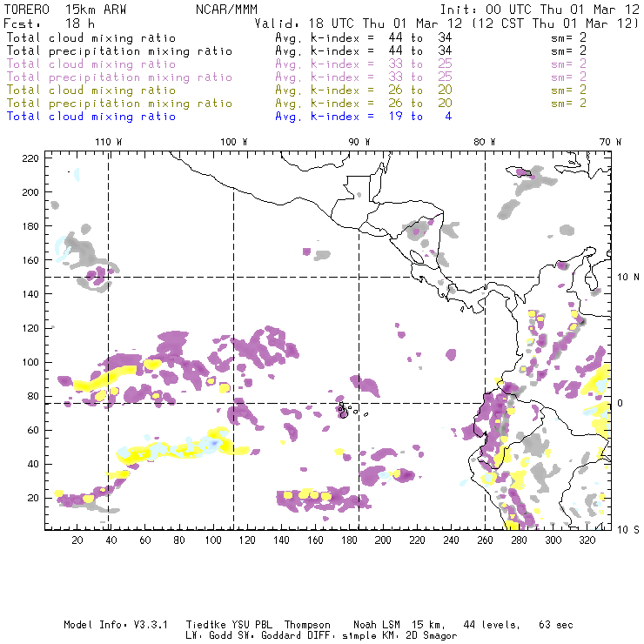The height and width of the screenshot is (644, 644).
Task: Click '240' on the horizontal axis
Action: pos(451,540)
